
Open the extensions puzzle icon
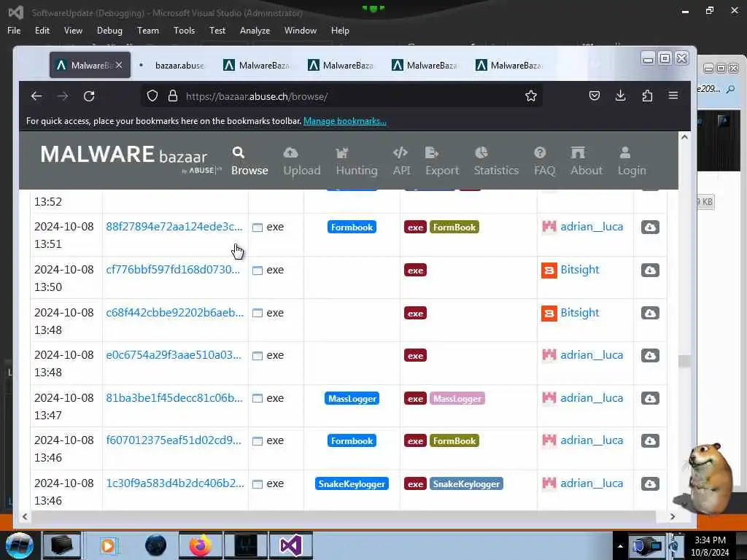point(647,96)
